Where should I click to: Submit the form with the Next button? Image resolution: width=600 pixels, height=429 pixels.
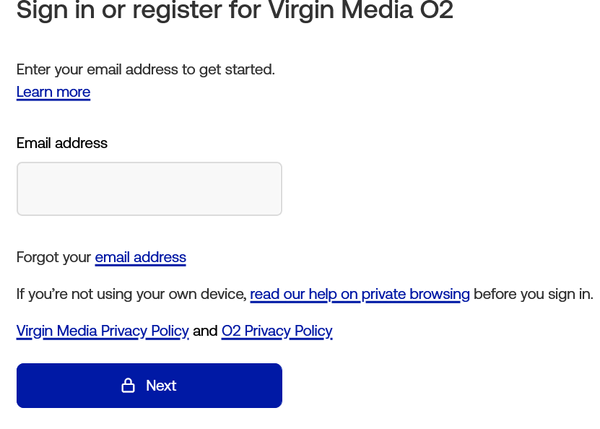click(149, 385)
